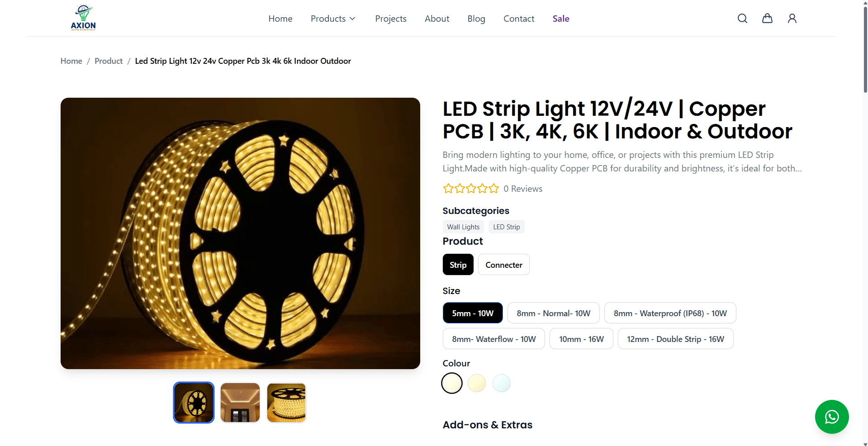Image resolution: width=868 pixels, height=446 pixels.
Task: Expand the Products dropdown menu
Action: [x=333, y=19]
